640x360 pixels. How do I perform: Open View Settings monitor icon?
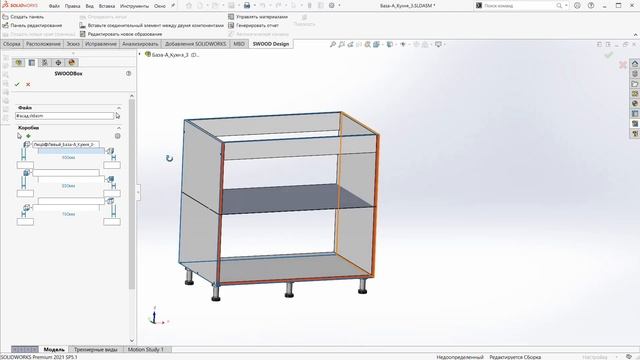(438, 44)
